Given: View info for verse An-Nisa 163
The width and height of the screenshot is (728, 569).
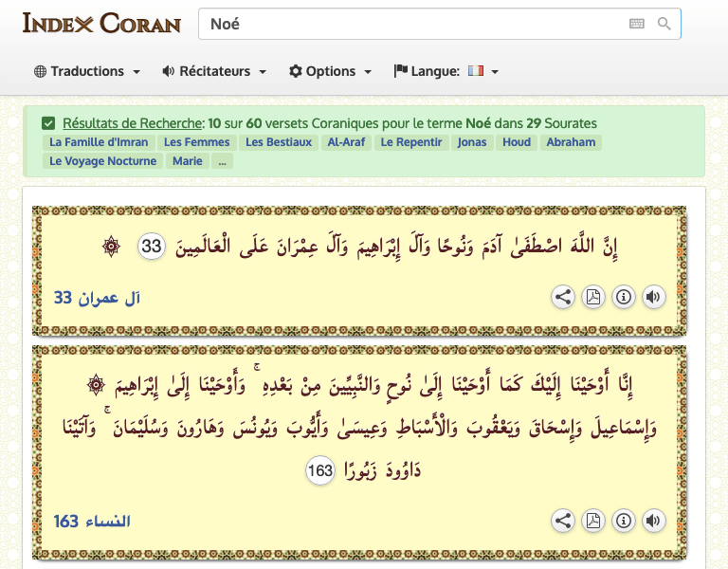Looking at the screenshot, I should (623, 521).
